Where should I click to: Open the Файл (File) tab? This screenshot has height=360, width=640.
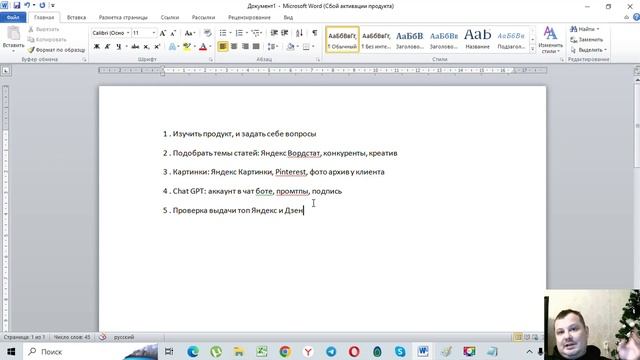13,18
